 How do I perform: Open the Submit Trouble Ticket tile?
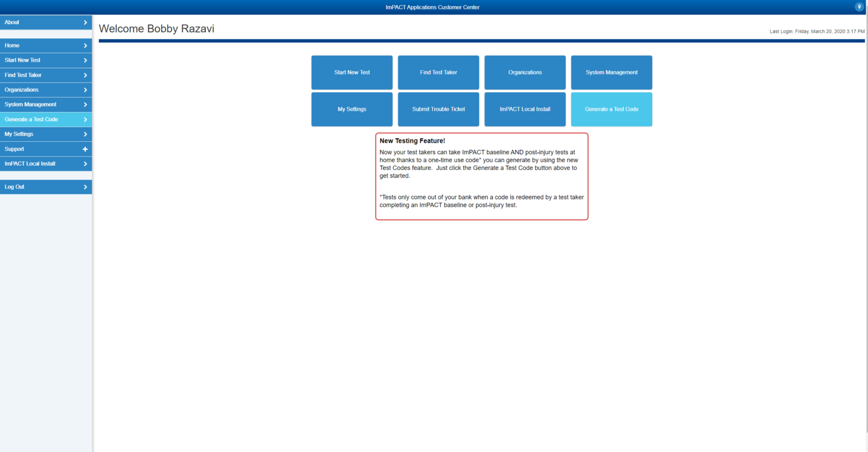pyautogui.click(x=439, y=109)
